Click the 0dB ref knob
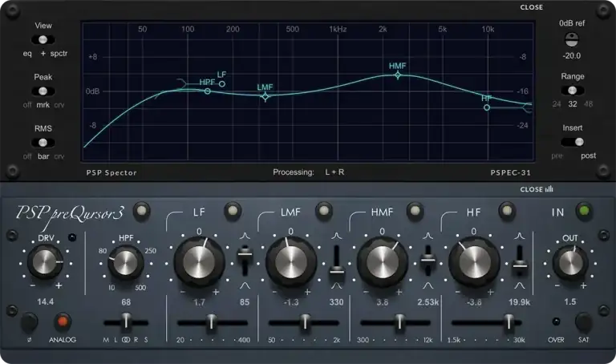The height and width of the screenshot is (364, 616). coord(572,39)
